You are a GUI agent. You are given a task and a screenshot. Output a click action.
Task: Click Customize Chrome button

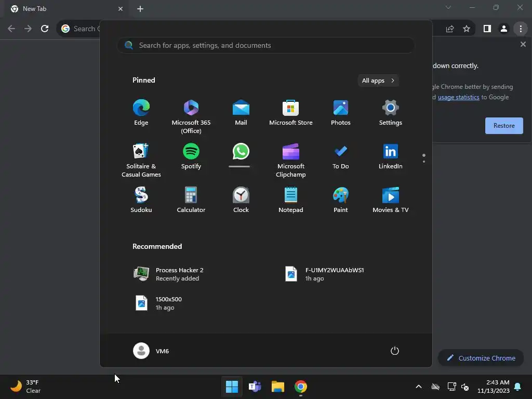click(481, 358)
